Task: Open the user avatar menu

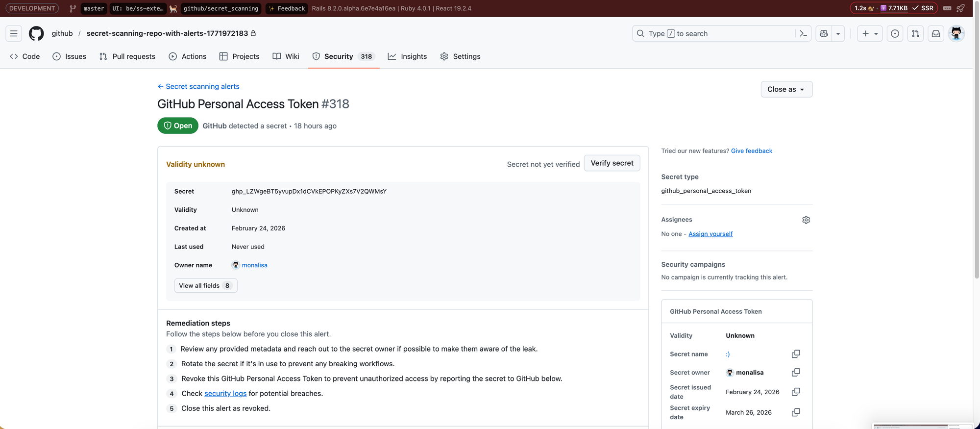Action: [x=956, y=33]
